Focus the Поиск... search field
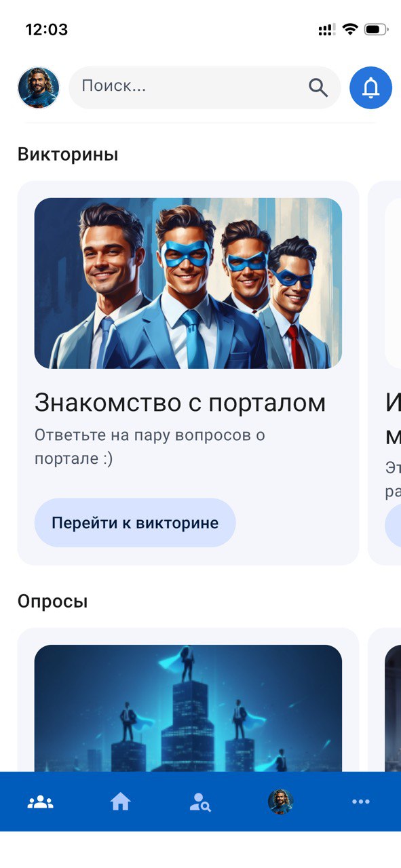 [204, 87]
